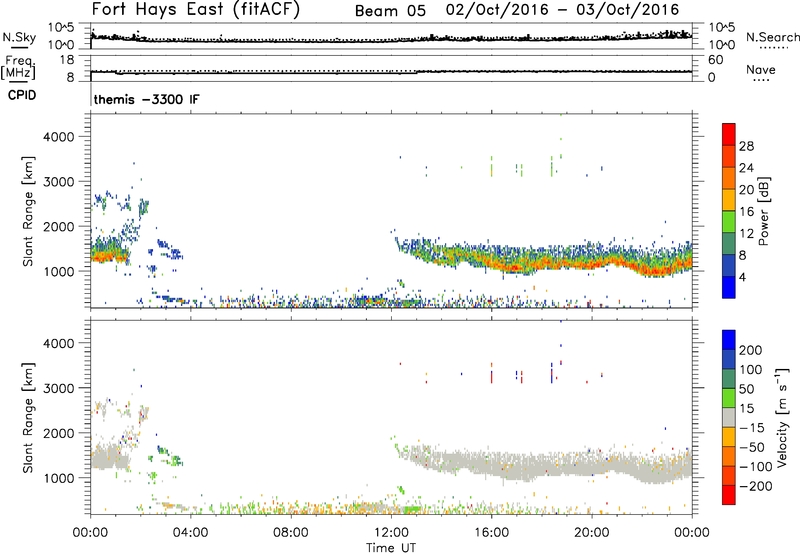Click the "20:00" time tick label

(591, 533)
